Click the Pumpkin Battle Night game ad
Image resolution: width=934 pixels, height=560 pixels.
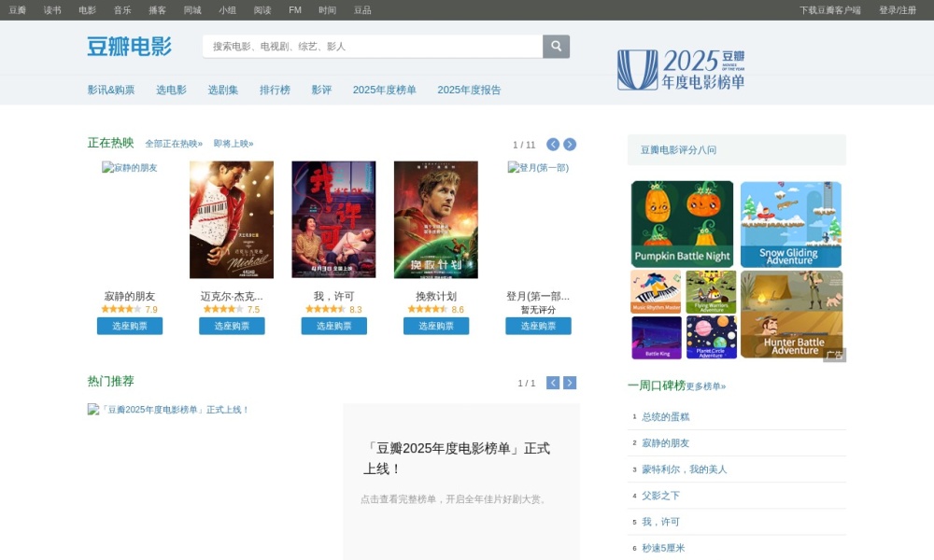pyautogui.click(x=682, y=222)
